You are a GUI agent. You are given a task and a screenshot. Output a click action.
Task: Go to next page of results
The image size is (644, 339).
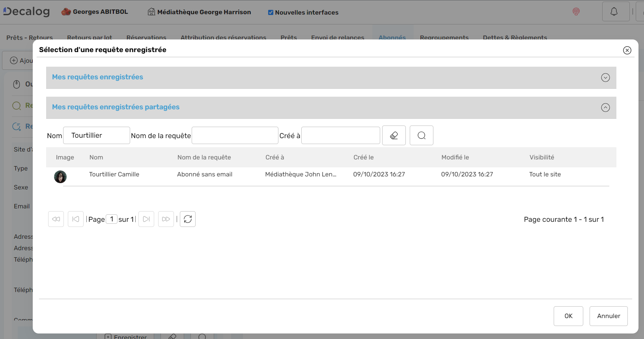146,219
